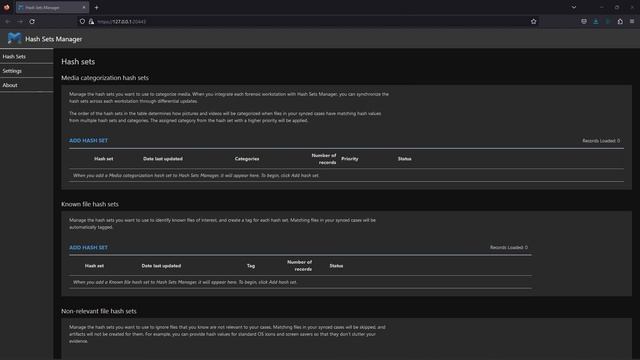Click Records Loaded: 0 in media categorization section
The image size is (640, 360).
[x=601, y=141]
